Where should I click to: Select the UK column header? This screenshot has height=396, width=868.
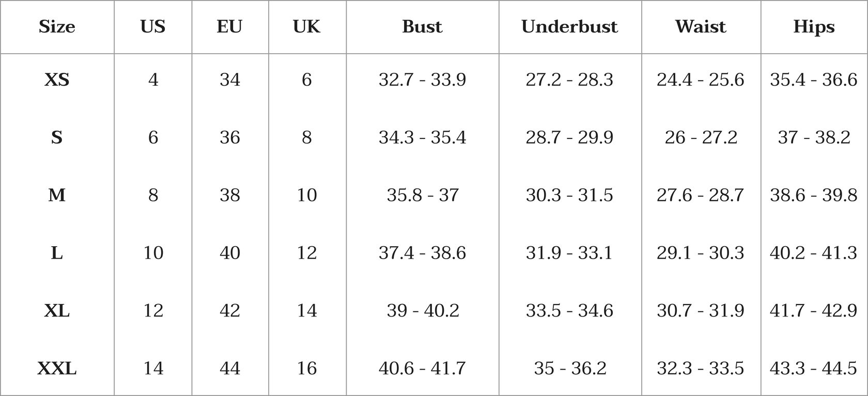pyautogui.click(x=307, y=27)
